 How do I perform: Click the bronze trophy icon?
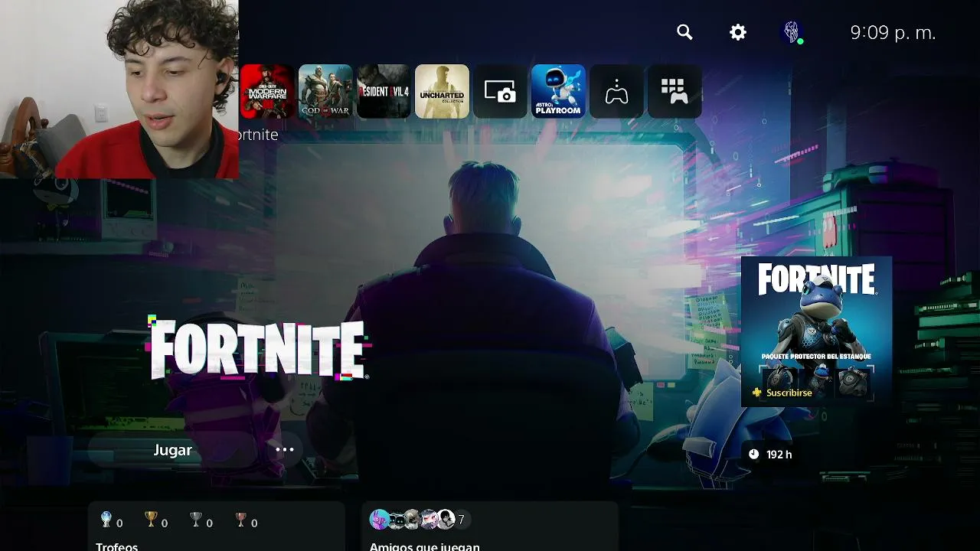pos(241,520)
